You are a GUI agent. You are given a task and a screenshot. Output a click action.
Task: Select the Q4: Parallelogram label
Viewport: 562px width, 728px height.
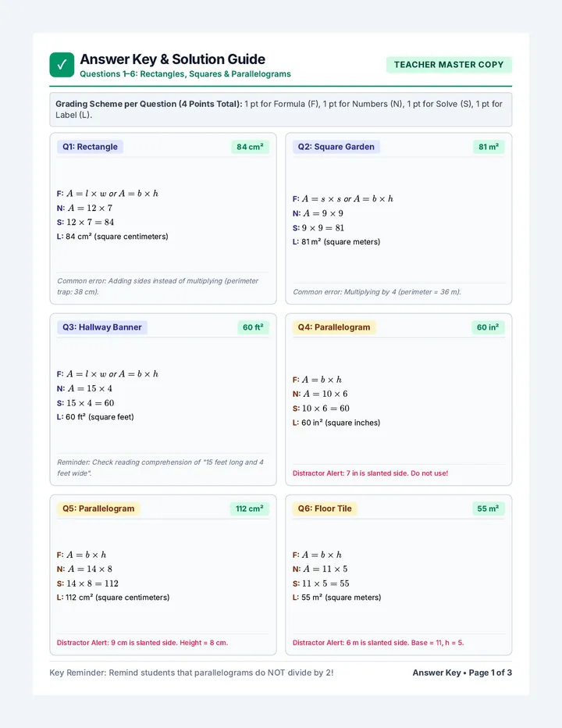pos(334,327)
